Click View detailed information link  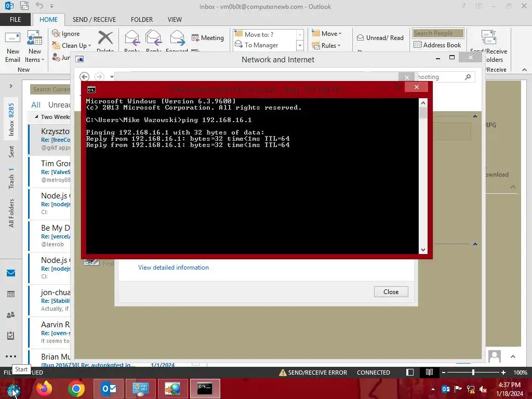[174, 268]
